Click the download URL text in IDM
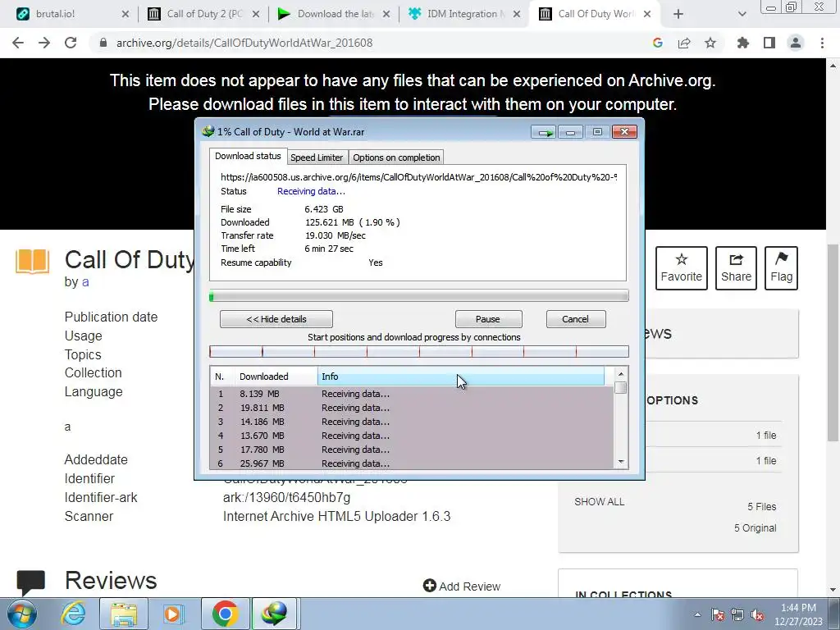Image resolution: width=840 pixels, height=630 pixels. pyautogui.click(x=418, y=177)
